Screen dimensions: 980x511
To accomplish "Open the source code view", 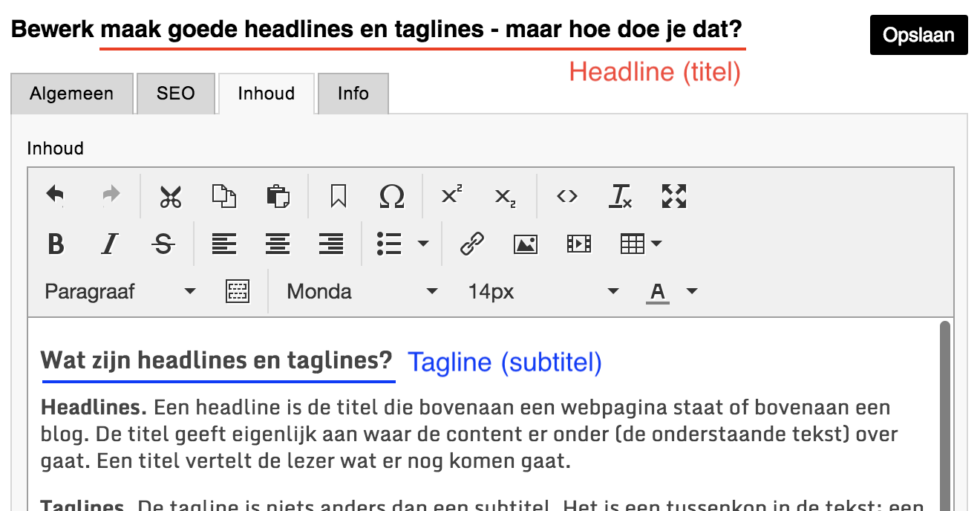I will coord(567,196).
